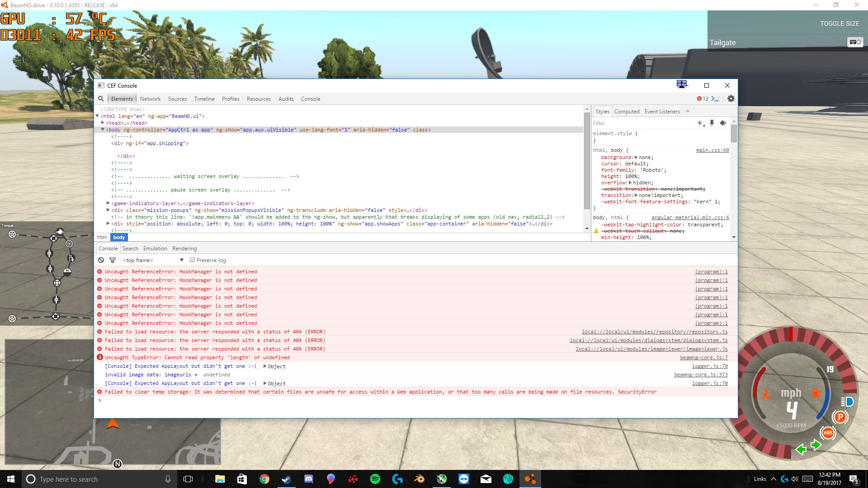The image size is (868, 488).
Task: Open DevTools settings gear
Action: click(731, 99)
